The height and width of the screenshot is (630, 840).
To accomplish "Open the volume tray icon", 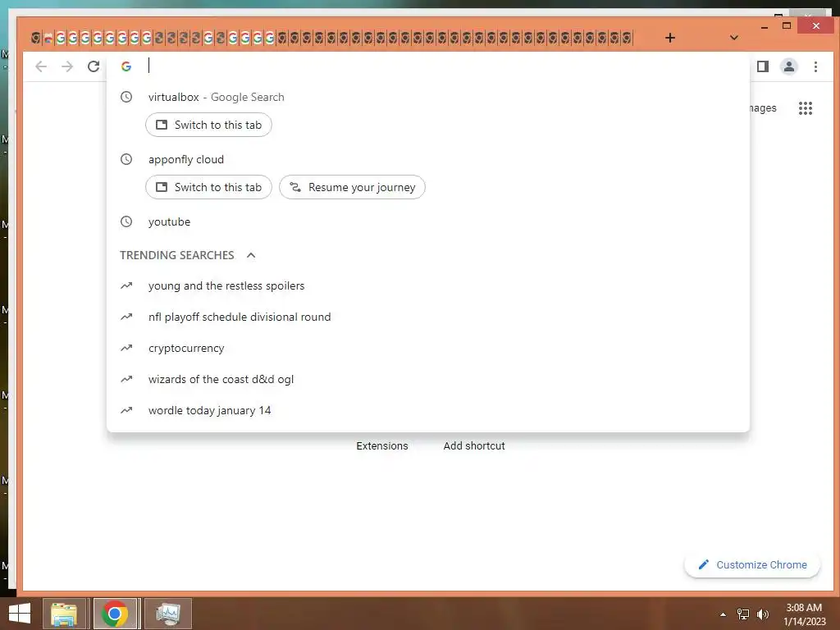I will click(762, 614).
